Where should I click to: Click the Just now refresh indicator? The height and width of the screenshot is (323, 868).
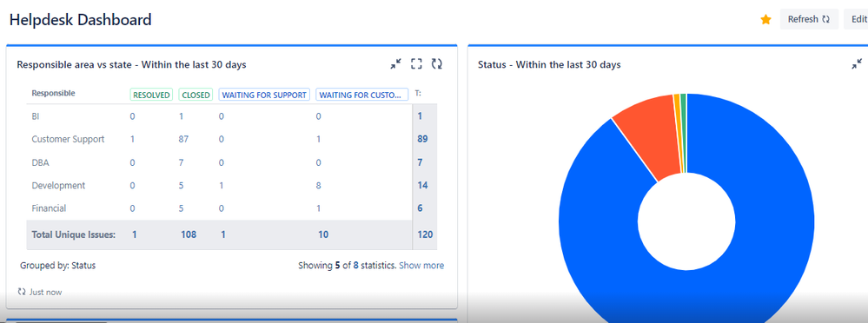(40, 292)
